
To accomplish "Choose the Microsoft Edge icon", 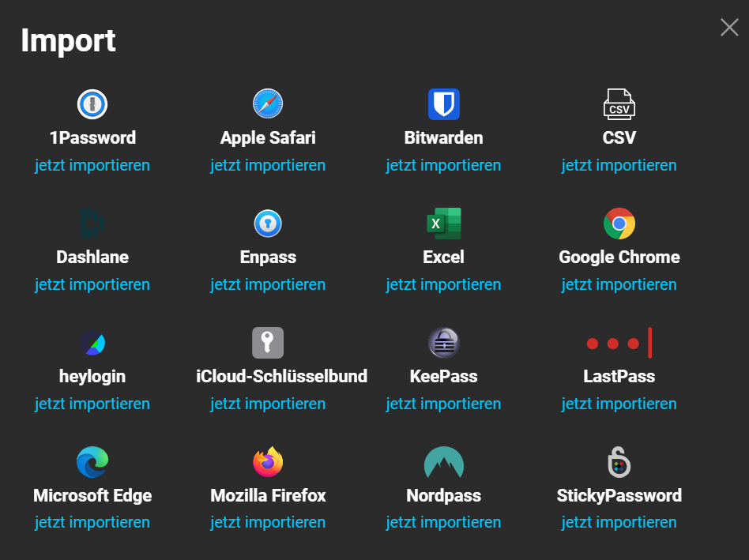I will (x=92, y=462).
